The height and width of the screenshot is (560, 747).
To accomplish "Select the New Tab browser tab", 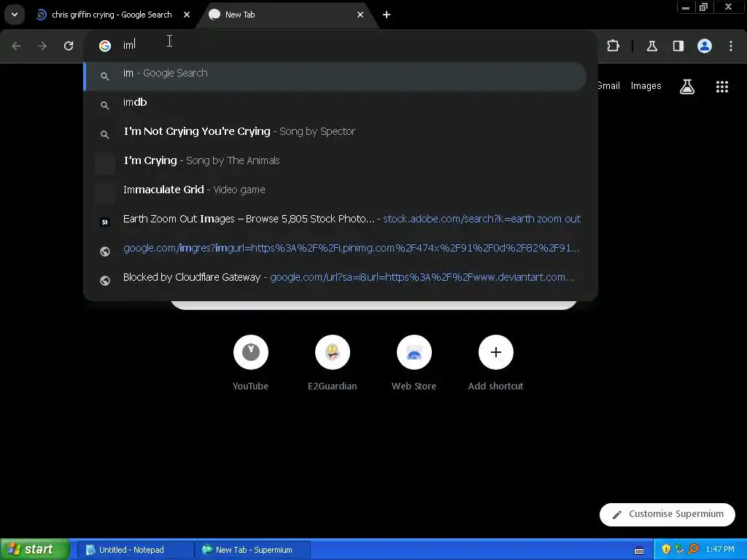I will pyautogui.click(x=287, y=15).
